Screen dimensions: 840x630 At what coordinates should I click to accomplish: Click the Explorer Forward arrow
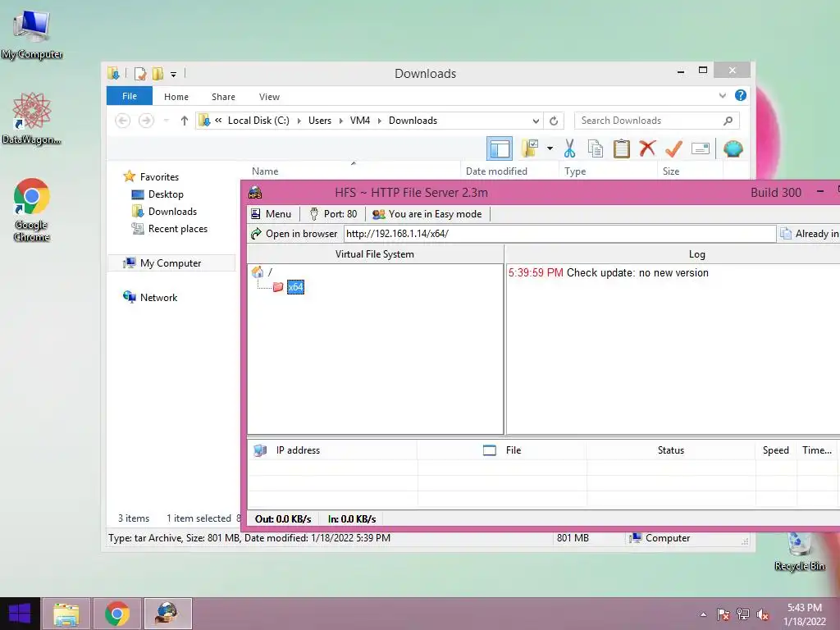tap(146, 121)
